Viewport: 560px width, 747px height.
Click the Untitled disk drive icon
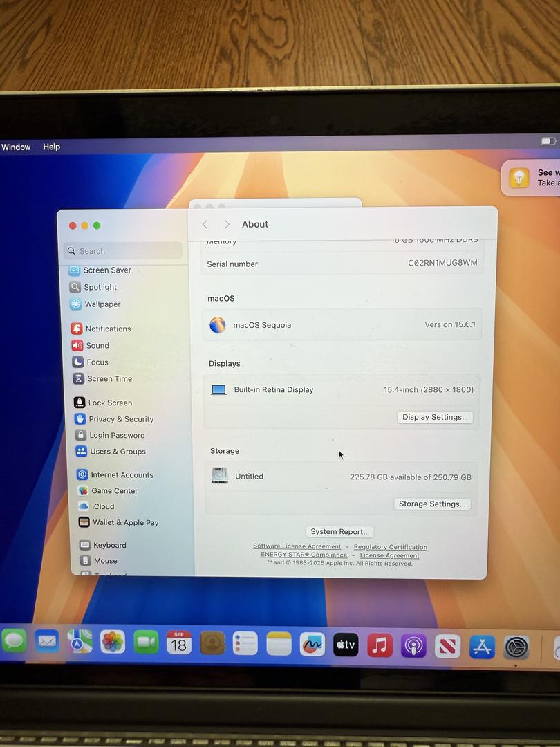click(220, 475)
